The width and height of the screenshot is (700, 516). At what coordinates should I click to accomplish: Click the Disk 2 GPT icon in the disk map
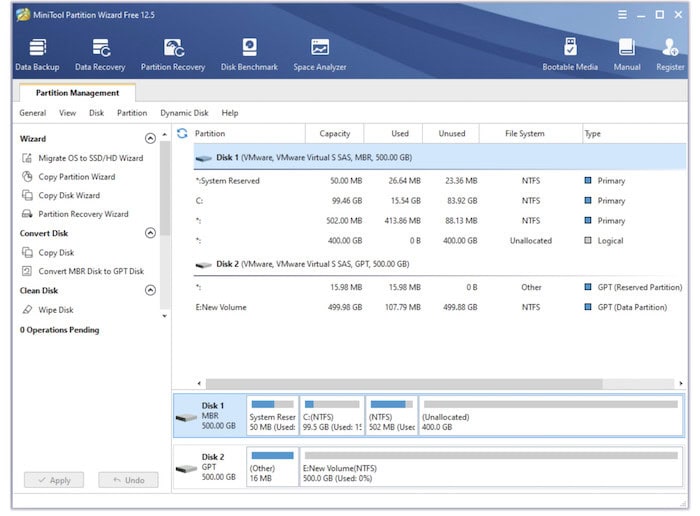click(186, 469)
